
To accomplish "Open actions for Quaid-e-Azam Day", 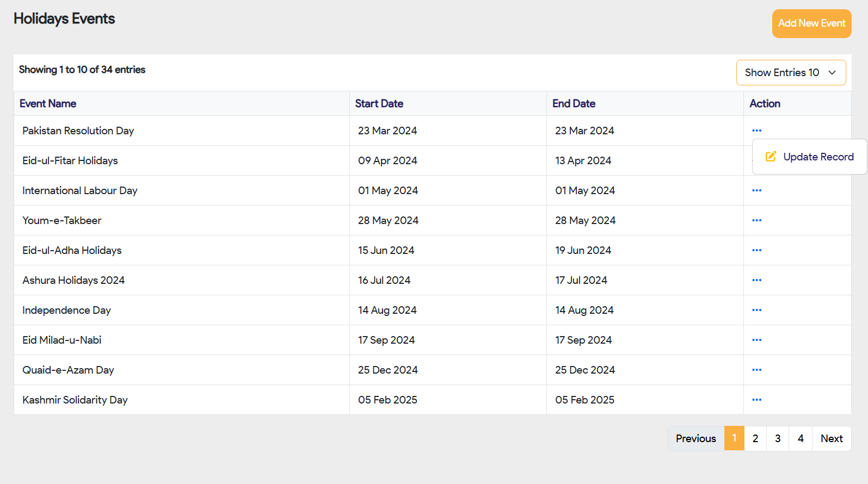I will pyautogui.click(x=756, y=370).
